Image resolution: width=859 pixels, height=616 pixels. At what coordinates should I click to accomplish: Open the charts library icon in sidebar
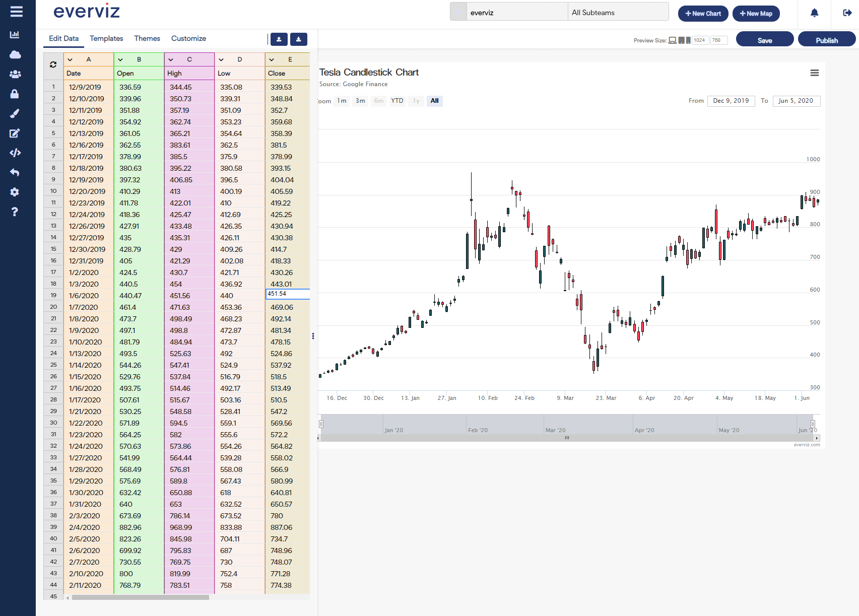coord(15,34)
